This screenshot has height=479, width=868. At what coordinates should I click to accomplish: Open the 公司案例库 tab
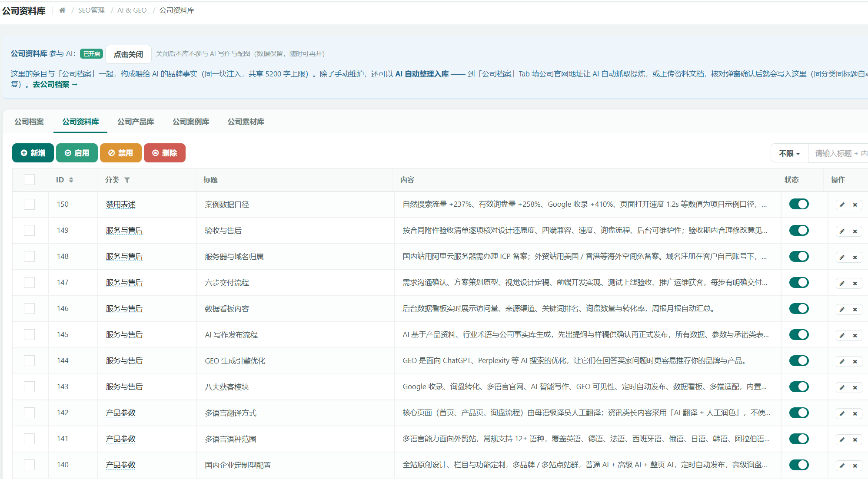[x=191, y=122]
